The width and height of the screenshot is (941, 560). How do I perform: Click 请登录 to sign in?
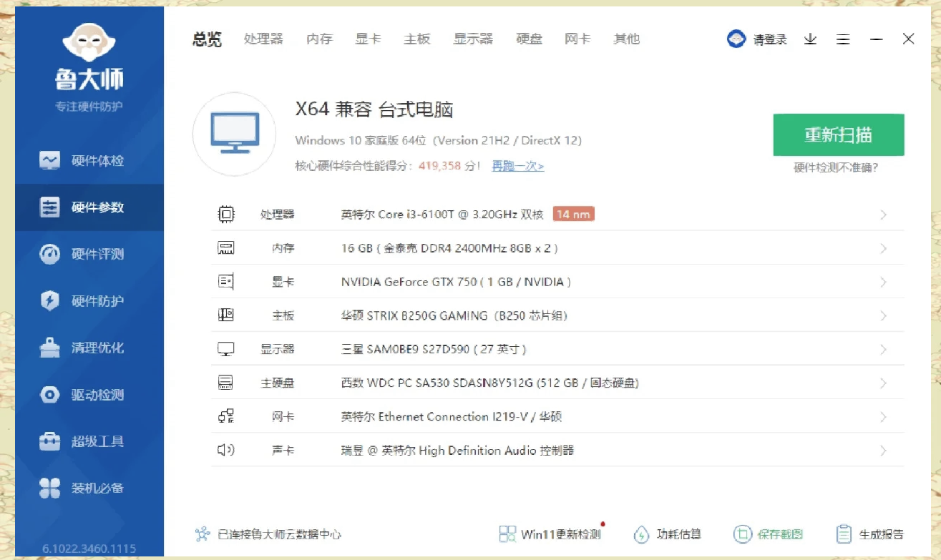(x=769, y=39)
